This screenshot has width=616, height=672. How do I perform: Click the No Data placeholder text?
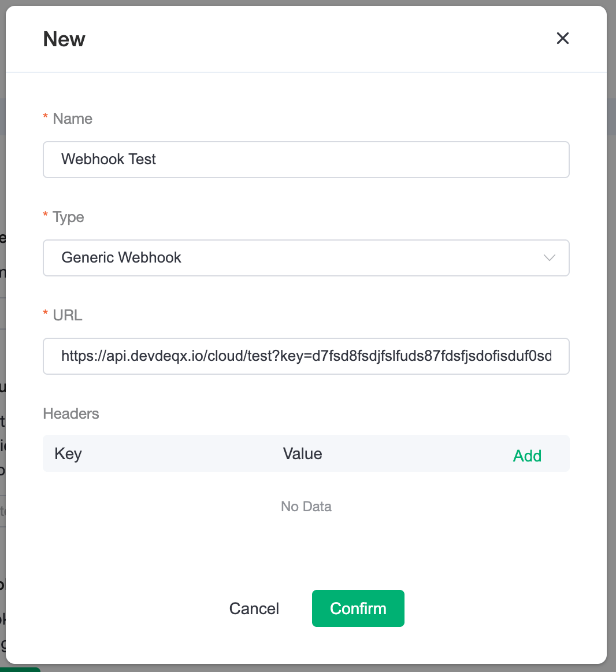[x=306, y=507]
